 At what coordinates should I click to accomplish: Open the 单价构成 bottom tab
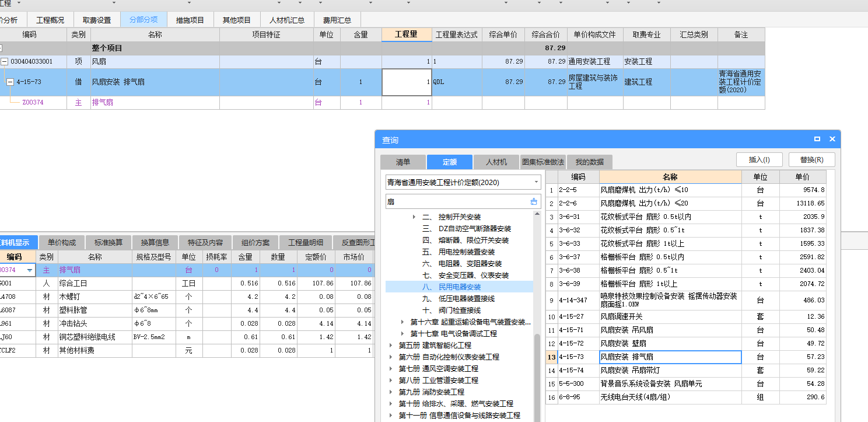click(62, 243)
